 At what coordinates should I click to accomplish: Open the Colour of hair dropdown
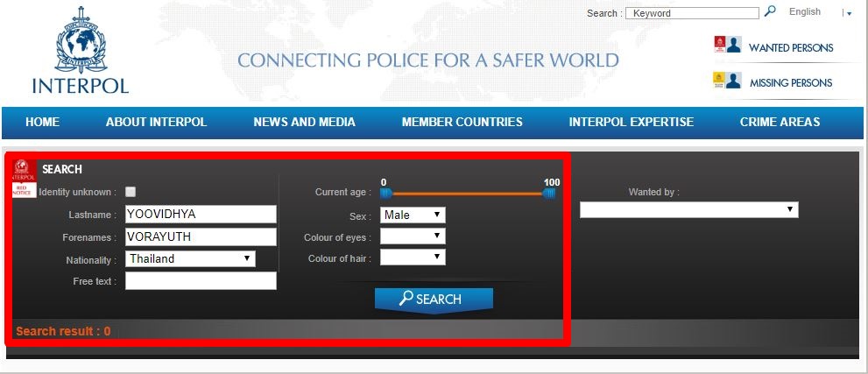[x=413, y=257]
